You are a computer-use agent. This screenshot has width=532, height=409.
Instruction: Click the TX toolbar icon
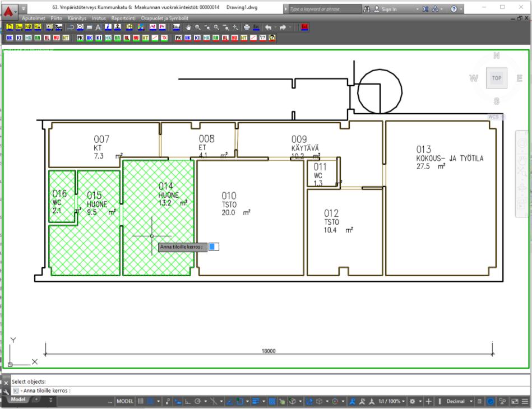point(164,38)
